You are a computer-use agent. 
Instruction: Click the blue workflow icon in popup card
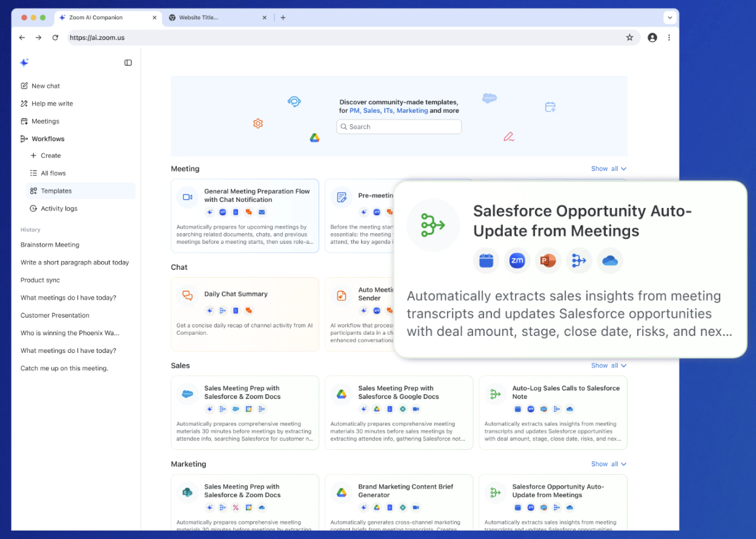(x=579, y=260)
